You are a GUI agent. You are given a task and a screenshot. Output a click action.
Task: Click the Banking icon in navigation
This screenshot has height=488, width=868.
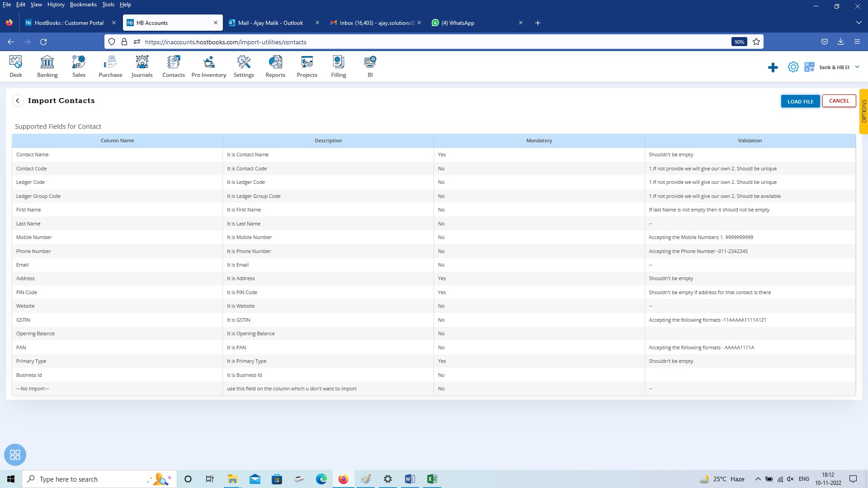(47, 66)
